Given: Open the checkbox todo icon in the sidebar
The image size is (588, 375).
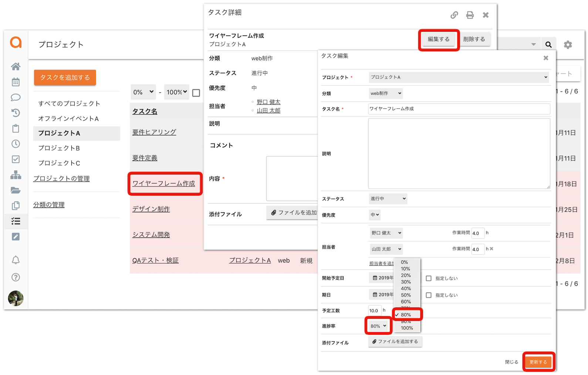Looking at the screenshot, I should pyautogui.click(x=16, y=159).
